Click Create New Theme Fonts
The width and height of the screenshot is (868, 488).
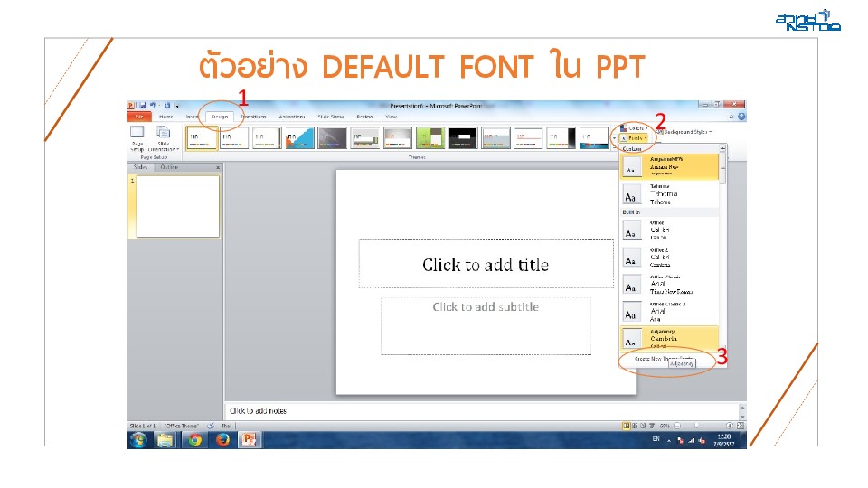(663, 359)
